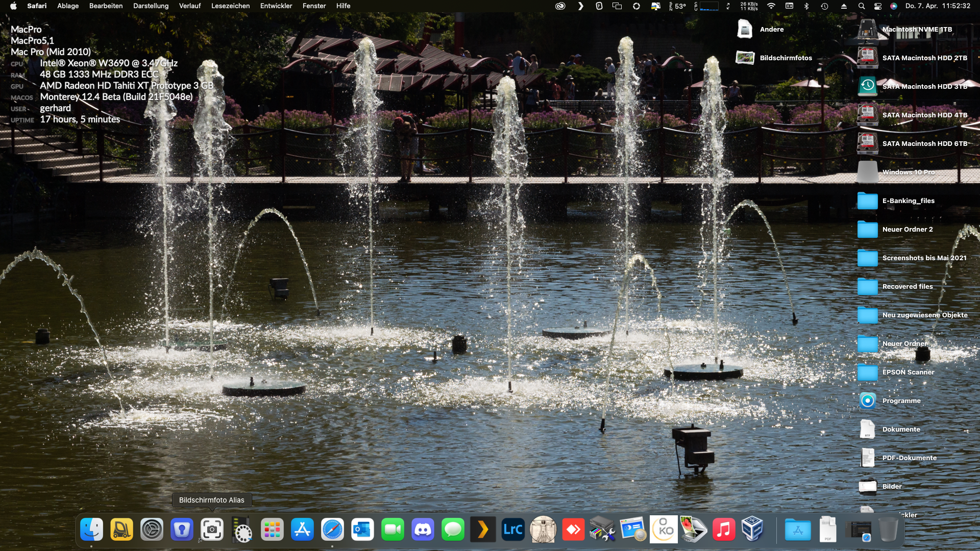
Task: Launch AnyDesk from the dock
Action: coord(573,530)
